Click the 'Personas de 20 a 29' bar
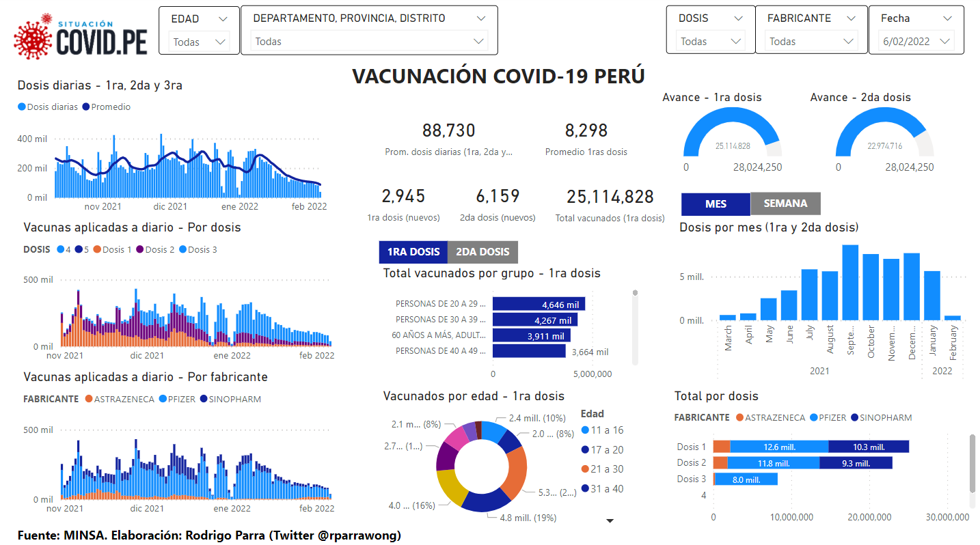This screenshot has height=545, width=980. [539, 304]
